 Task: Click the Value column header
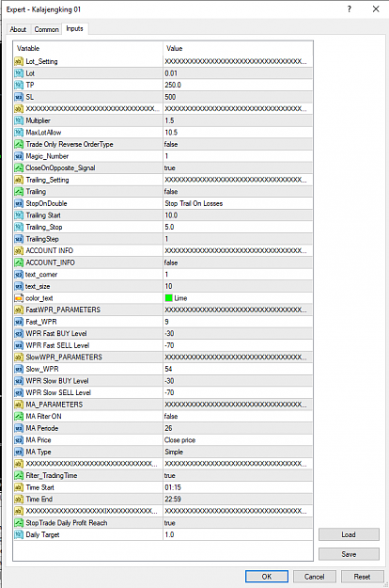(x=238, y=48)
